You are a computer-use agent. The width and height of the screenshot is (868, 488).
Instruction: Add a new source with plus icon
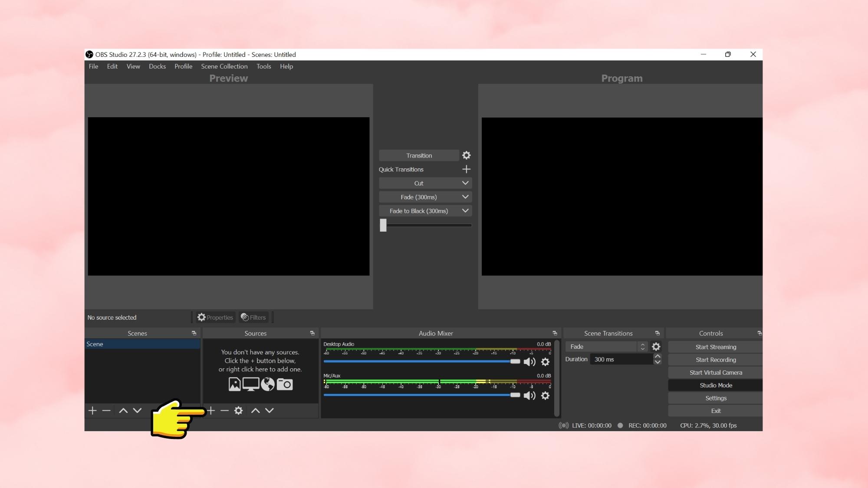[211, 410]
